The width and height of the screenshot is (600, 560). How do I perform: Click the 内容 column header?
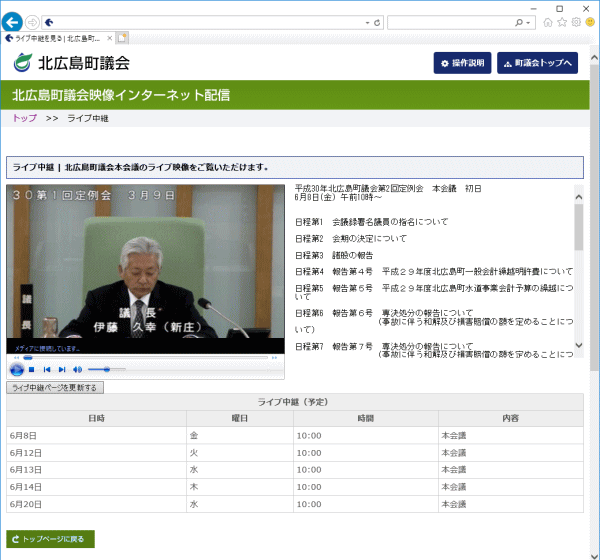pyautogui.click(x=511, y=418)
